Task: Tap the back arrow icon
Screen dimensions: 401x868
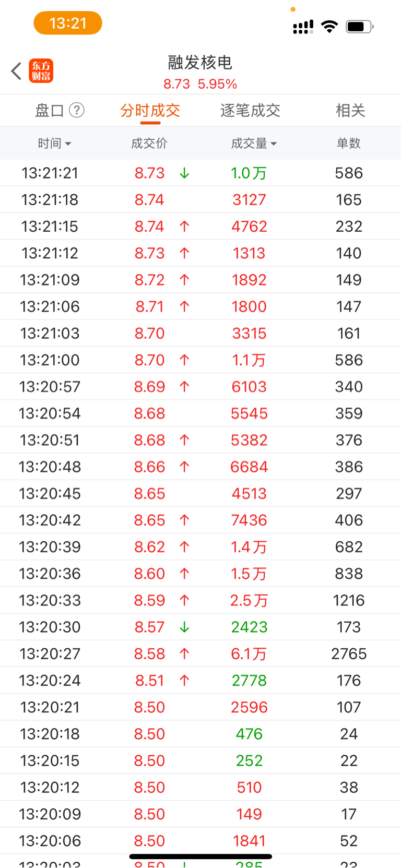Action: 16,71
